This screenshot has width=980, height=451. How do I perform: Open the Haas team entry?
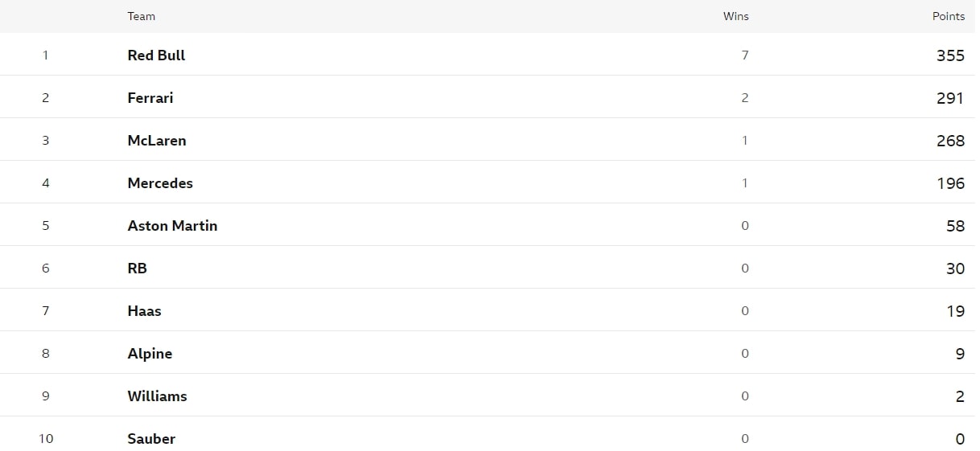144,311
